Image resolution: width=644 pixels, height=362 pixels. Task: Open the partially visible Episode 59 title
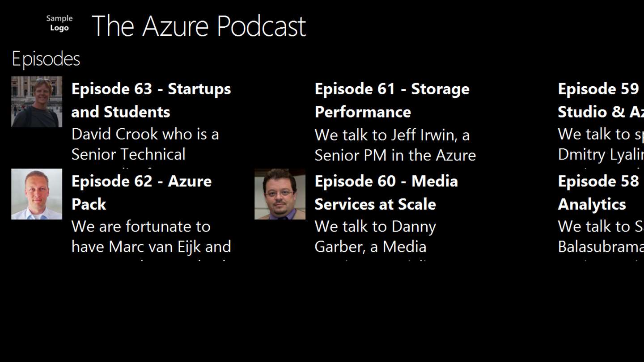pos(600,100)
